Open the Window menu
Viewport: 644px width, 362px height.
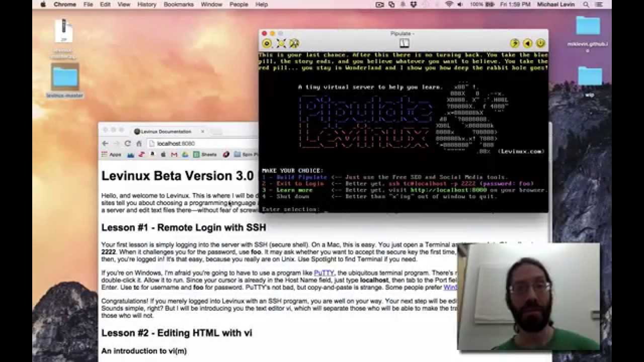211,4
